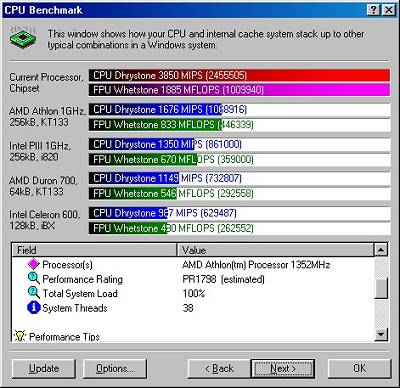Confirm with the OK button
The image size is (400, 388).
pyautogui.click(x=360, y=368)
